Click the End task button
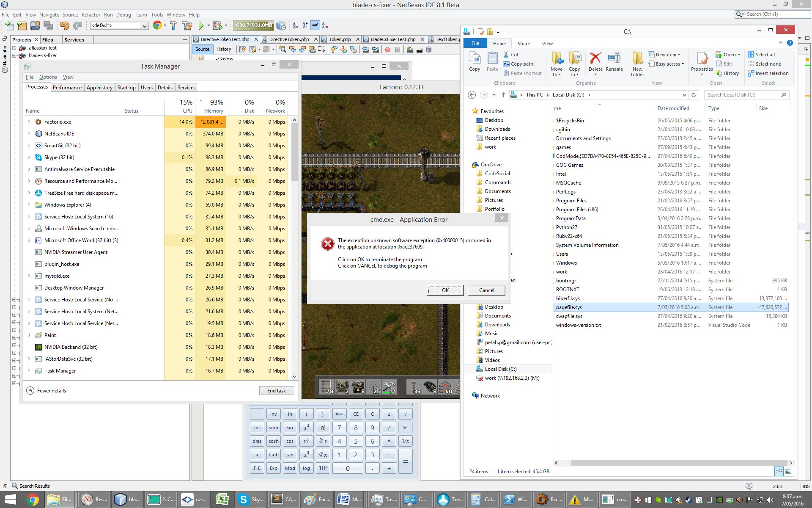Image resolution: width=812 pixels, height=508 pixels. point(277,391)
